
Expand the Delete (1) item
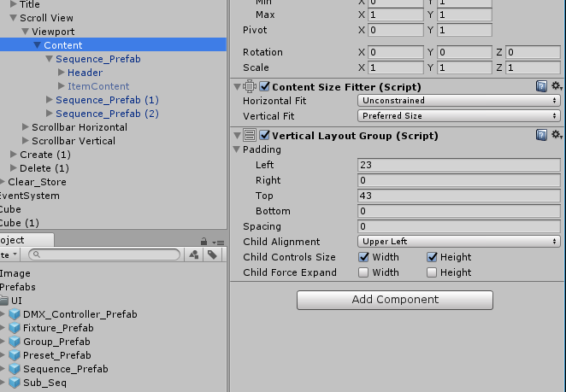(14, 168)
